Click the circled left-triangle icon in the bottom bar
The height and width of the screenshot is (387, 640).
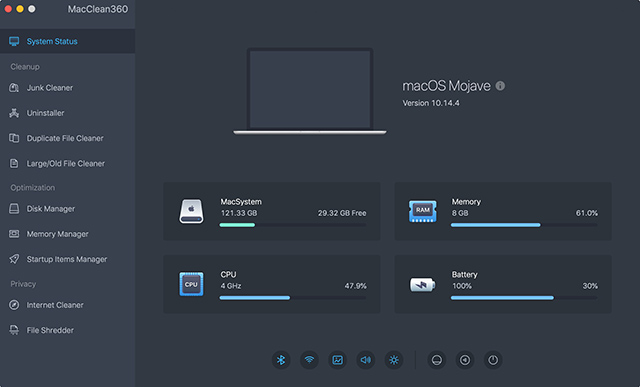tap(465, 360)
